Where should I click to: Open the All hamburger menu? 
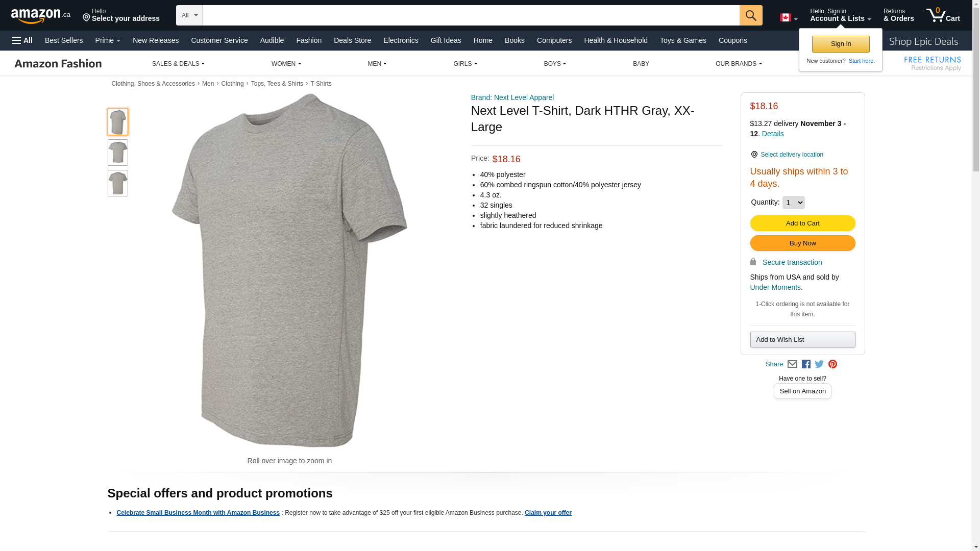click(22, 40)
